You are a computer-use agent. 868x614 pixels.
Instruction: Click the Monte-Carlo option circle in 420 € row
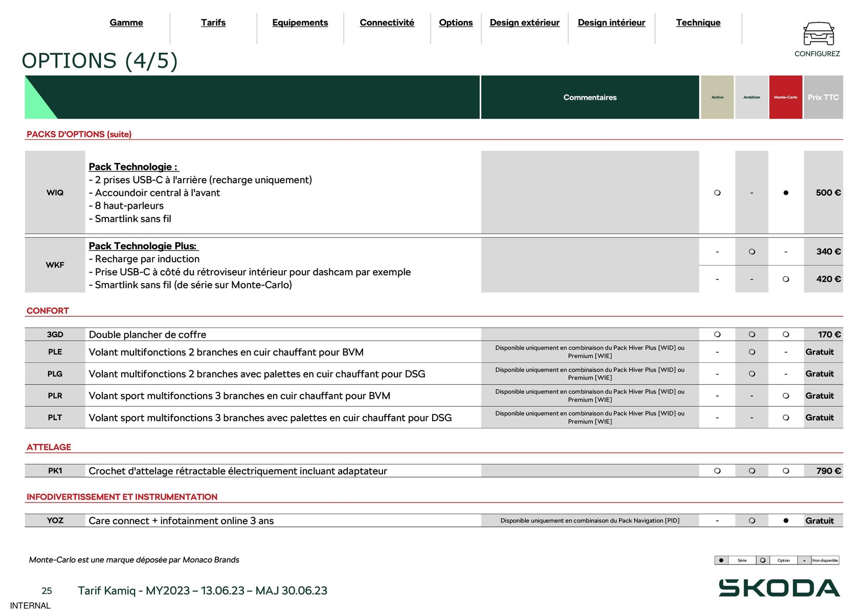[x=786, y=279]
